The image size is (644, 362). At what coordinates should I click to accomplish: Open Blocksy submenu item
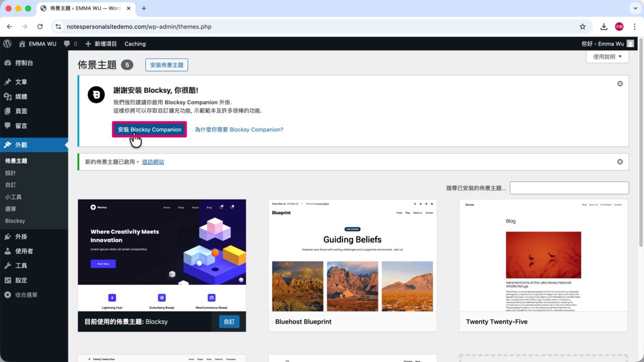coord(15,221)
